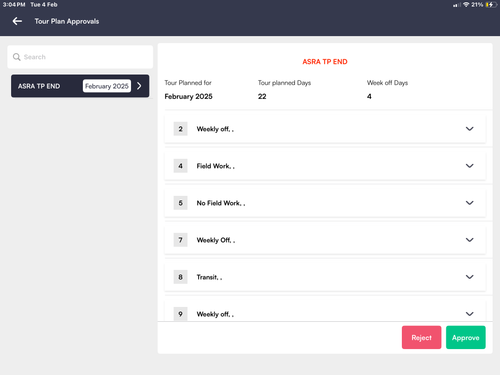Go back using the arrow icon
This screenshot has width=500, height=375.
tap(17, 21)
